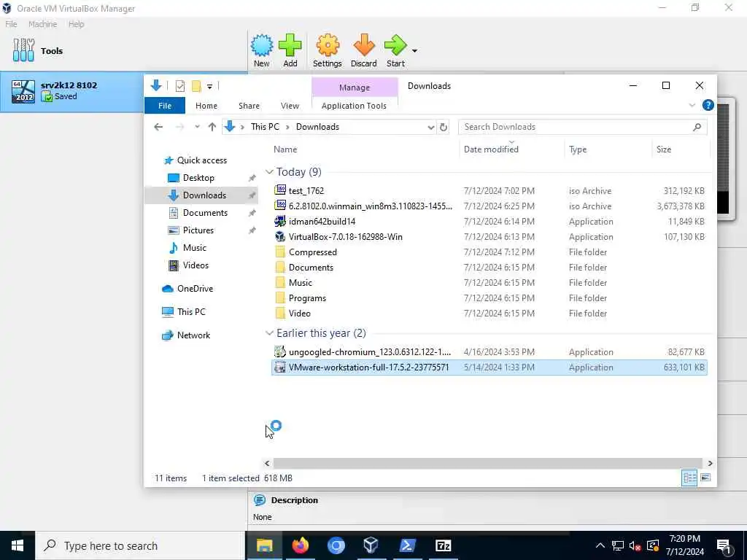747x560 pixels.
Task: Click New folder icon in quick access toolbar
Action: (196, 86)
